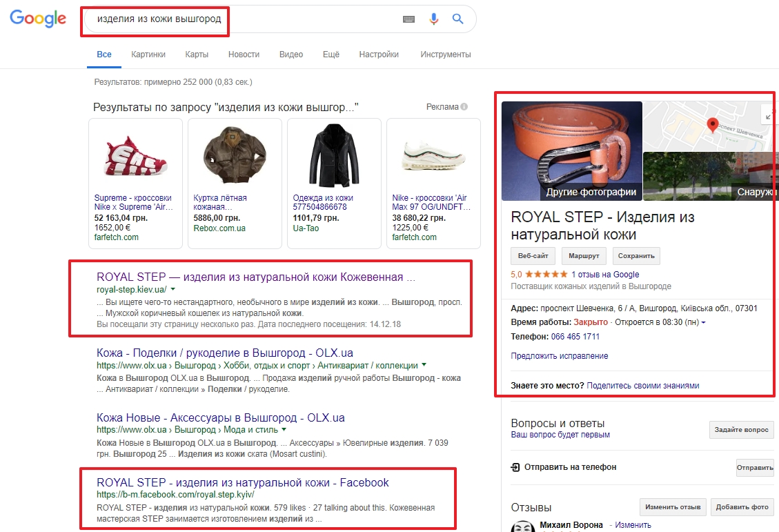Click the price 5886,00 грн.
This screenshot has width=779, height=532.
pos(217,218)
